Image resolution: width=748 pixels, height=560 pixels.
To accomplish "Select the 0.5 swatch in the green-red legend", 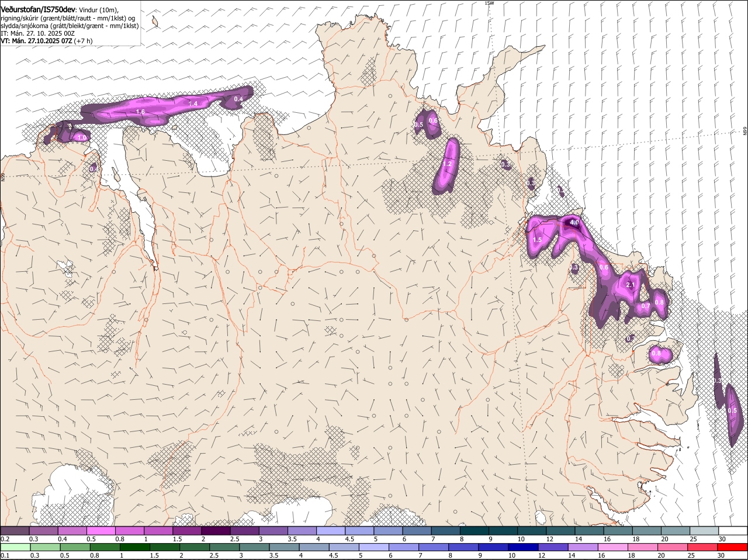I will [x=75, y=548].
